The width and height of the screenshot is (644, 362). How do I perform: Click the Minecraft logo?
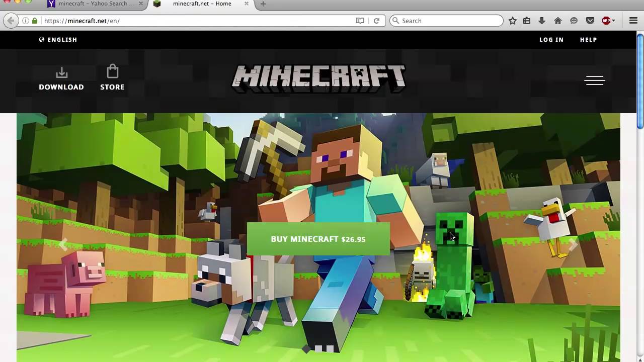click(318, 78)
